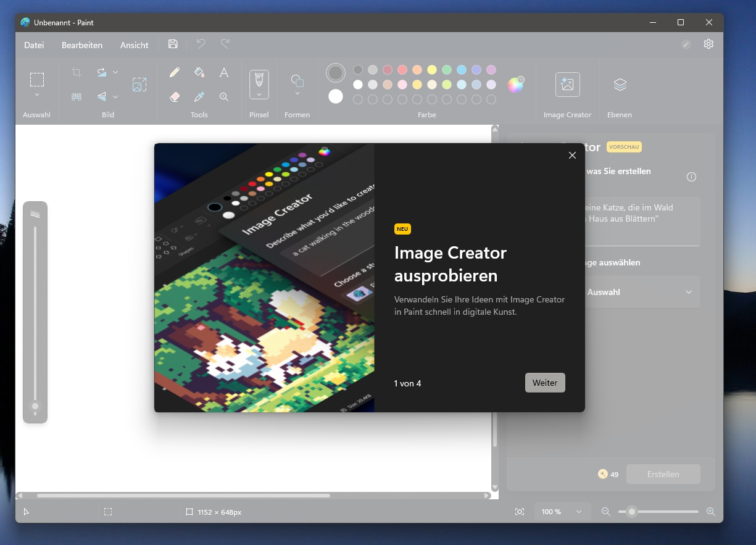Expand the rotate options dropdown arrow
Viewport: 756px width, 545px height.
click(115, 72)
